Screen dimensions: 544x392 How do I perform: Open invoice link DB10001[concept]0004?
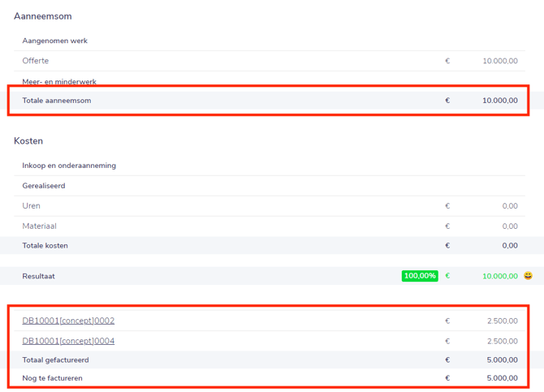pos(68,341)
